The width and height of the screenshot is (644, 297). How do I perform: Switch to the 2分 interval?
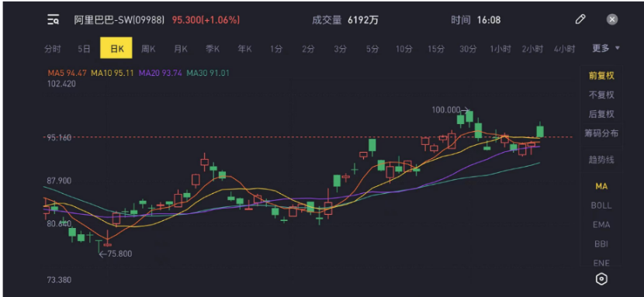pyautogui.click(x=308, y=49)
